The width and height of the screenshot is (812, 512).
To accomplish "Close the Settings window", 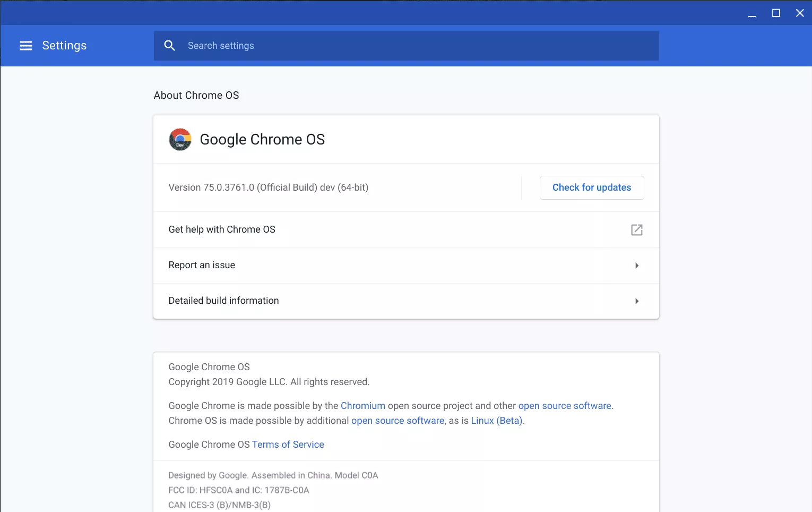I will pos(800,13).
